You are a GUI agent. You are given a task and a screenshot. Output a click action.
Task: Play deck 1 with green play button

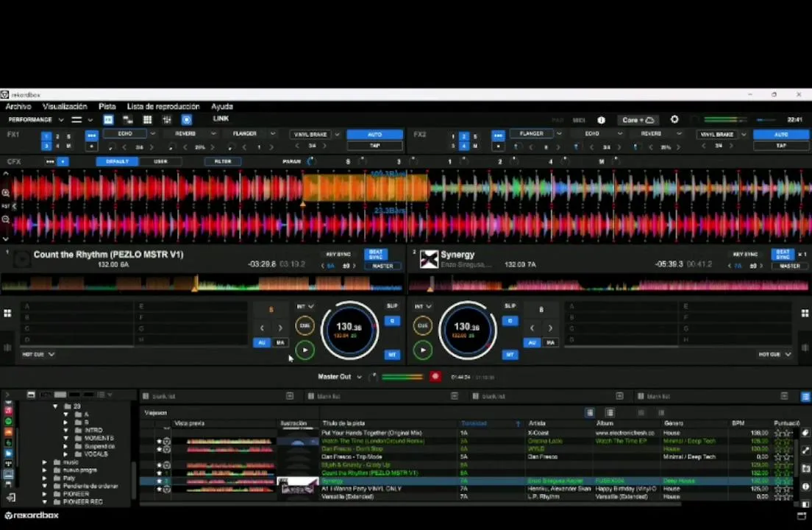point(305,350)
